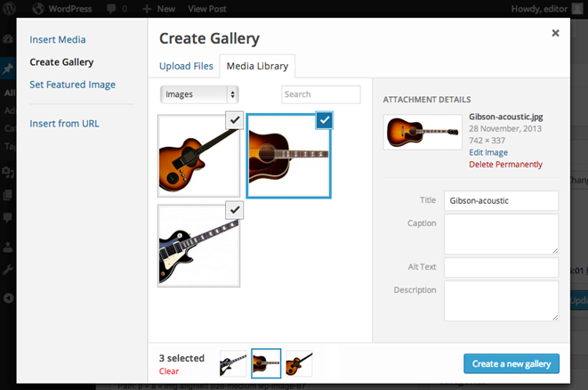
Task: Close the Create Gallery dialog
Action: [555, 33]
